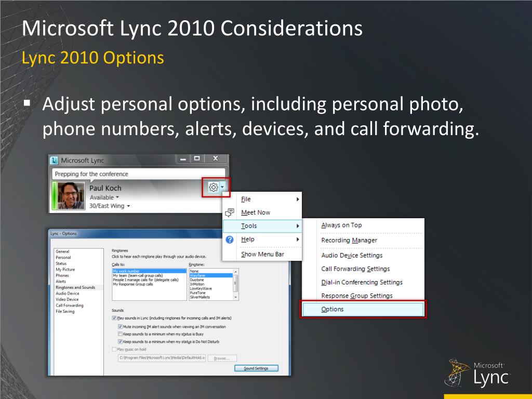The width and height of the screenshot is (532, 399).
Task: Select Wayfarer ringtone
Action: tap(211, 275)
